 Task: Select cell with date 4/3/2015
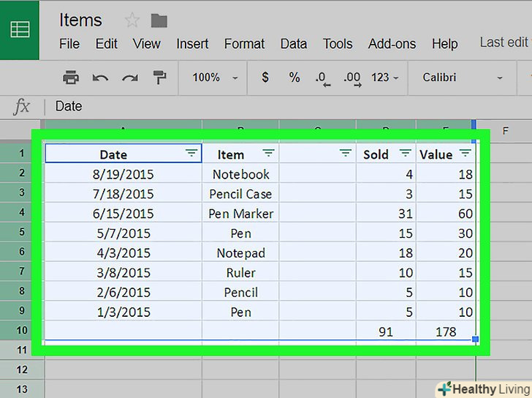[123, 253]
